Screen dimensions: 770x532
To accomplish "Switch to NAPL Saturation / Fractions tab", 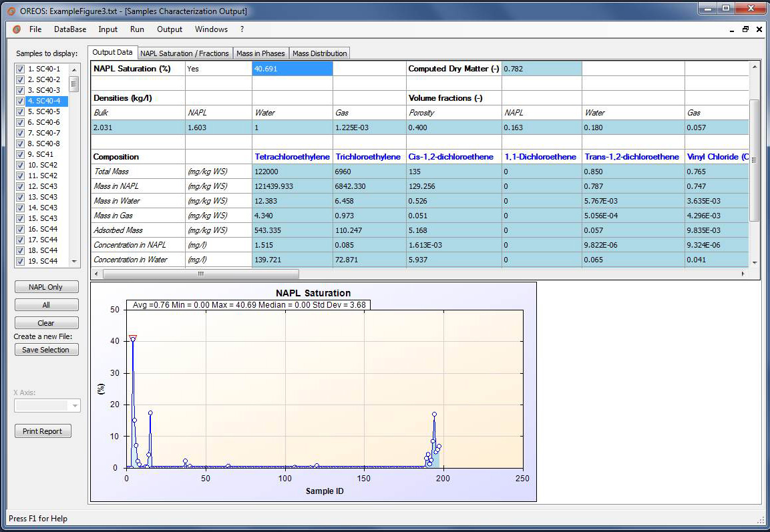I will tap(184, 53).
